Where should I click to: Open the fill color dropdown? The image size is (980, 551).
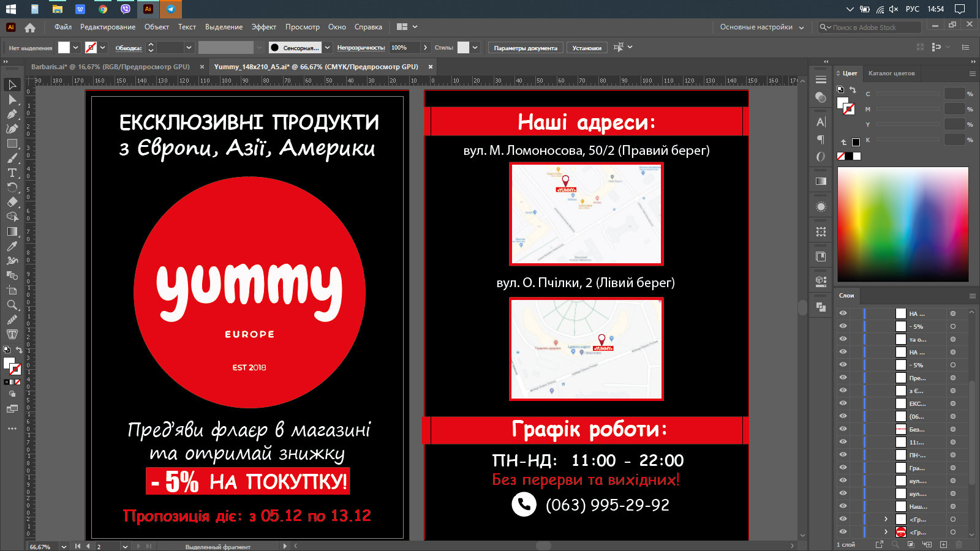(x=76, y=48)
